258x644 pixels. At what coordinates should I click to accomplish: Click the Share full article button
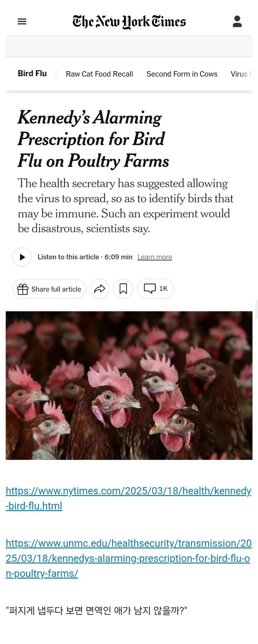pyautogui.click(x=49, y=289)
